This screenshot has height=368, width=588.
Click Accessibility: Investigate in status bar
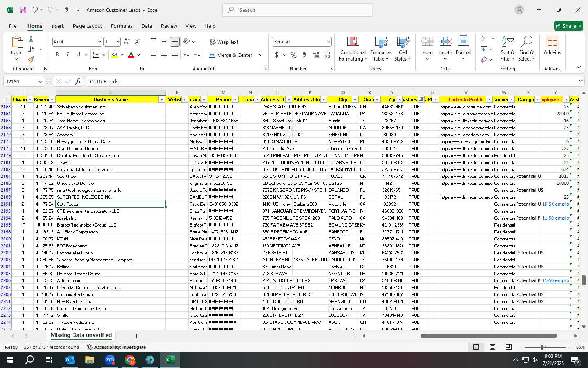[116, 347]
